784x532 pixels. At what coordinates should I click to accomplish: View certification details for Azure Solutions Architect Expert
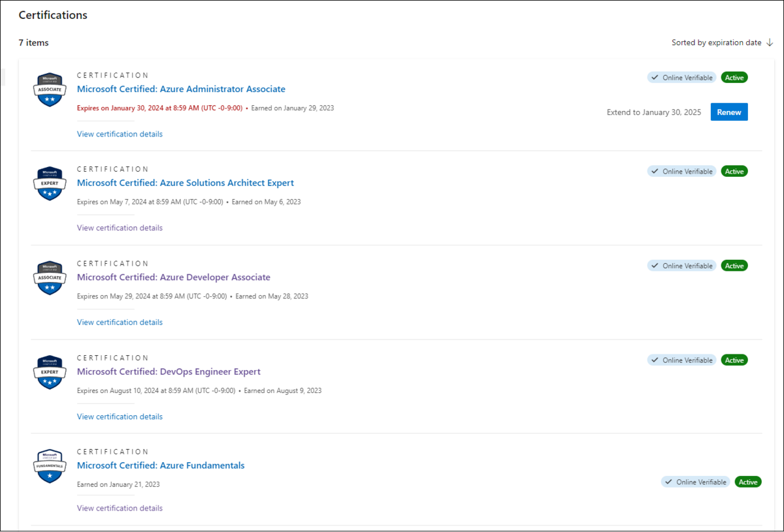(120, 228)
